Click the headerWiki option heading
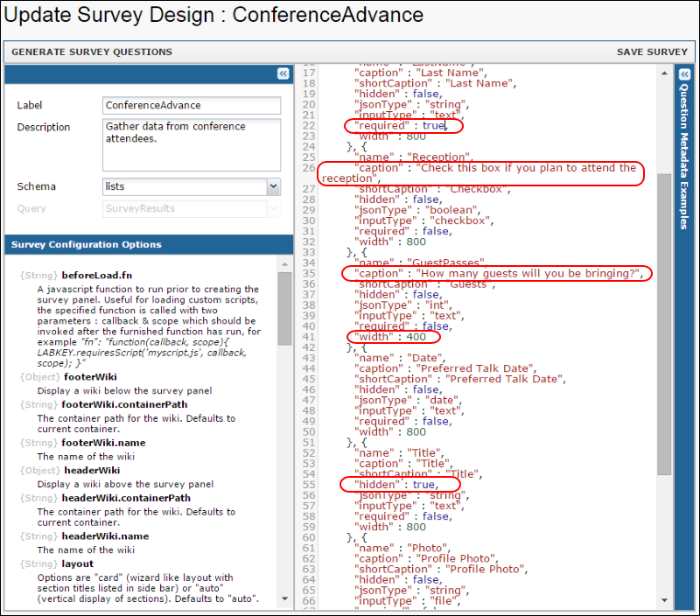Viewport: 700px width, 616px height. click(92, 471)
